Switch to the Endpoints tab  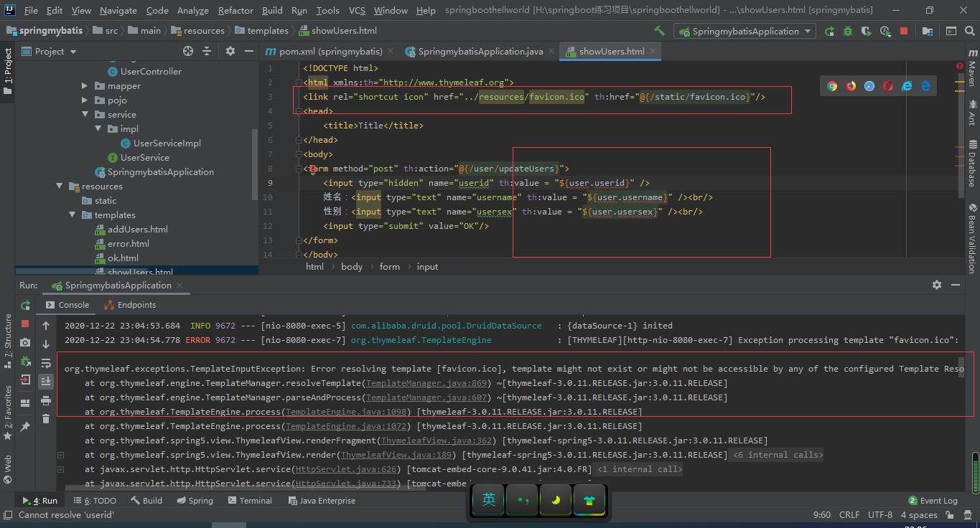coord(130,305)
